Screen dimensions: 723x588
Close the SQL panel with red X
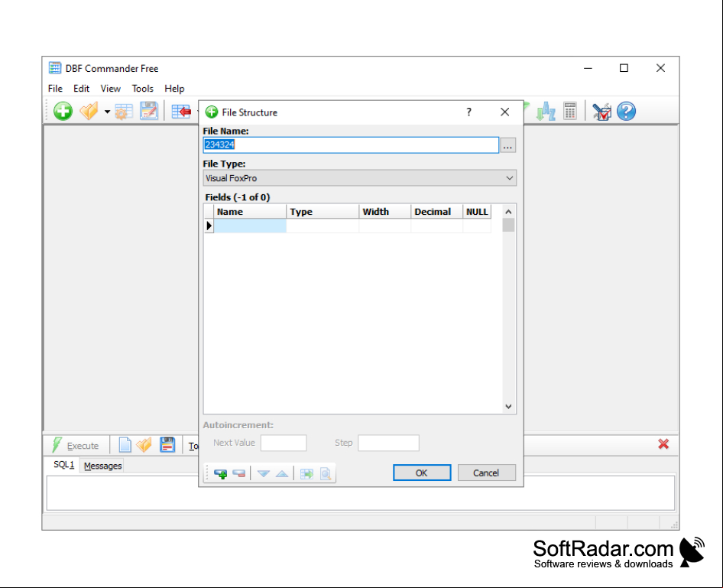[663, 443]
